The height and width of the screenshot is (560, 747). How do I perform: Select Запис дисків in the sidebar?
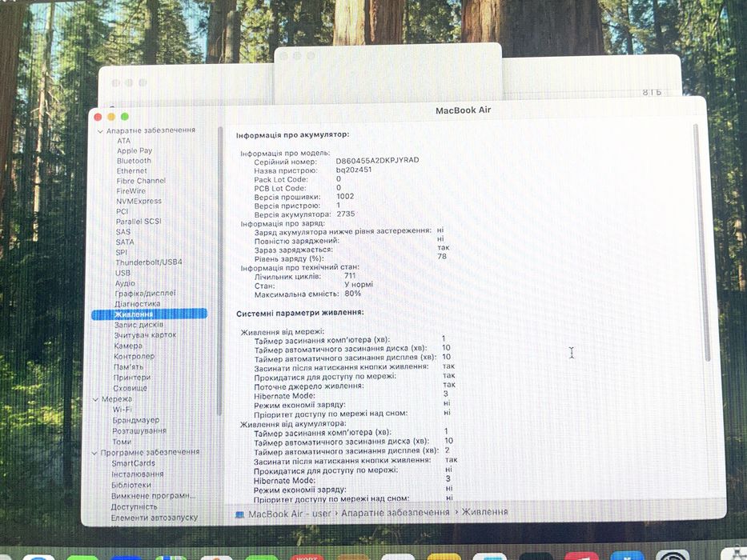coord(139,325)
